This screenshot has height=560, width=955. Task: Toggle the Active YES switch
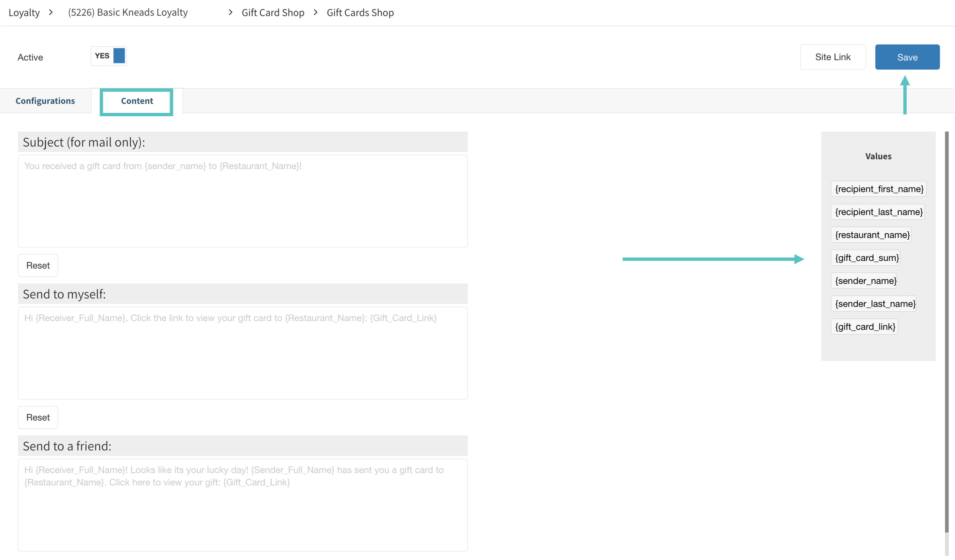click(x=108, y=56)
